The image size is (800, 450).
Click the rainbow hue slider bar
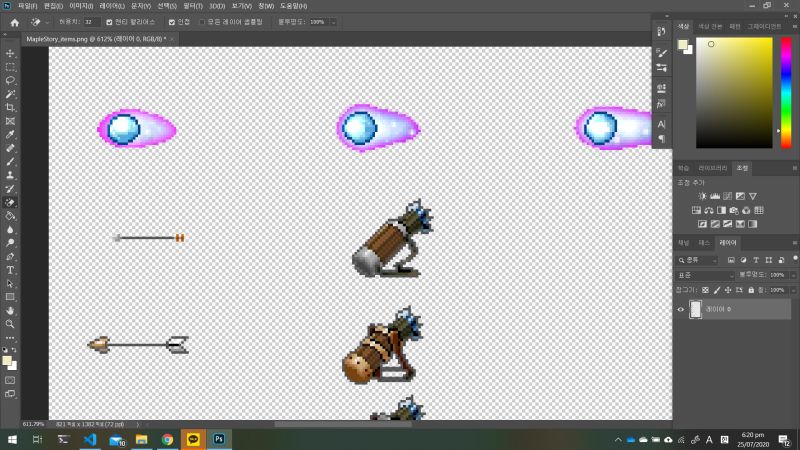click(x=786, y=93)
